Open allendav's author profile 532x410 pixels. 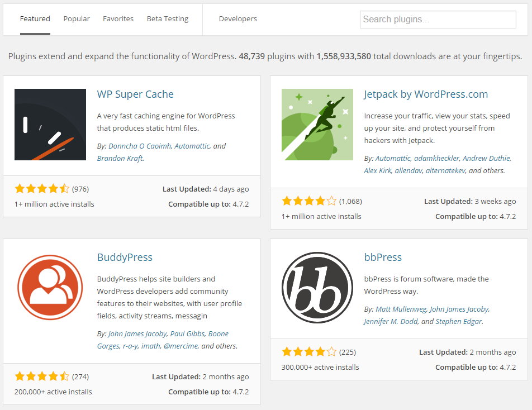pyautogui.click(x=408, y=170)
